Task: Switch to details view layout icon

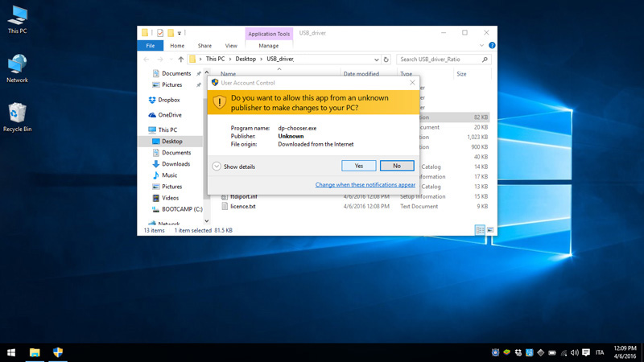Action: pos(480,230)
